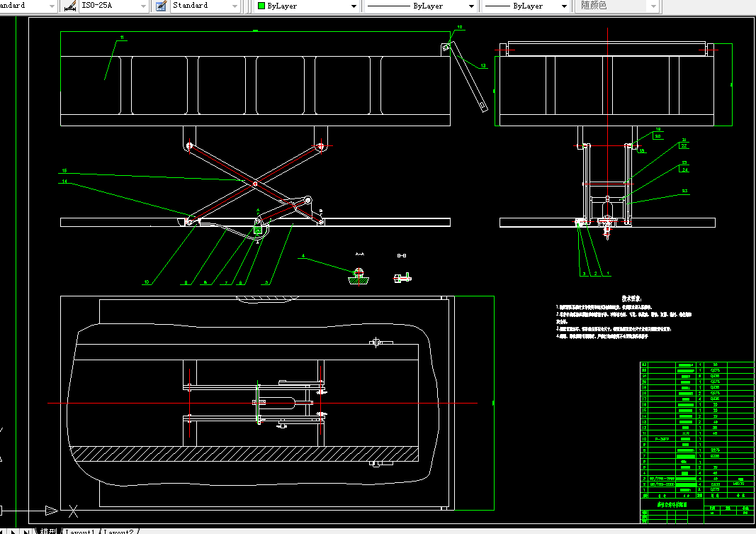Select part balloon number 24

pos(684,169)
